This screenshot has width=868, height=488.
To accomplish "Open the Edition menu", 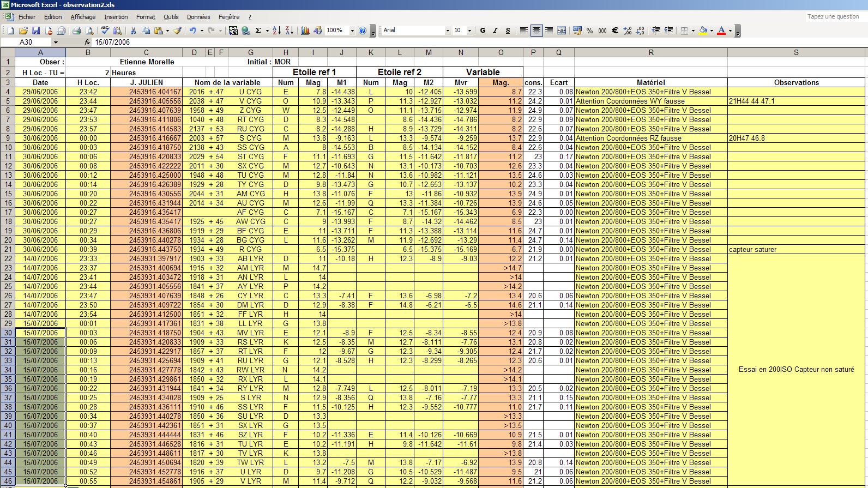I will point(53,17).
